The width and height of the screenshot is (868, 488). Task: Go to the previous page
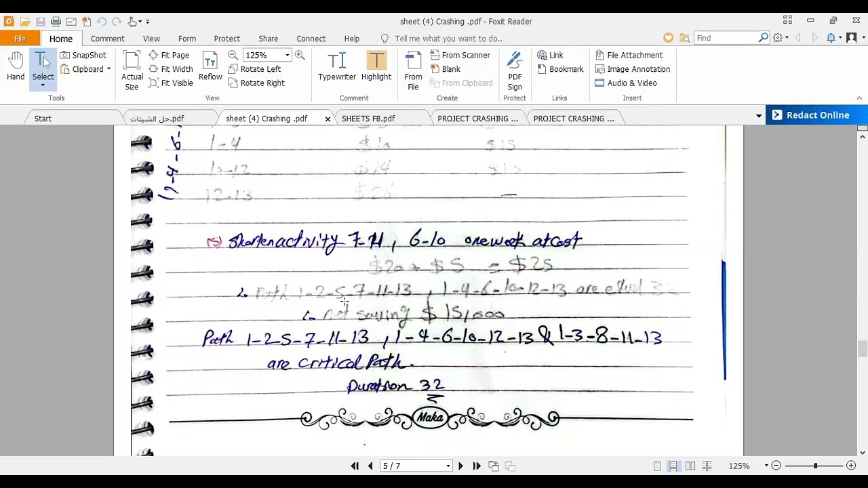(370, 466)
